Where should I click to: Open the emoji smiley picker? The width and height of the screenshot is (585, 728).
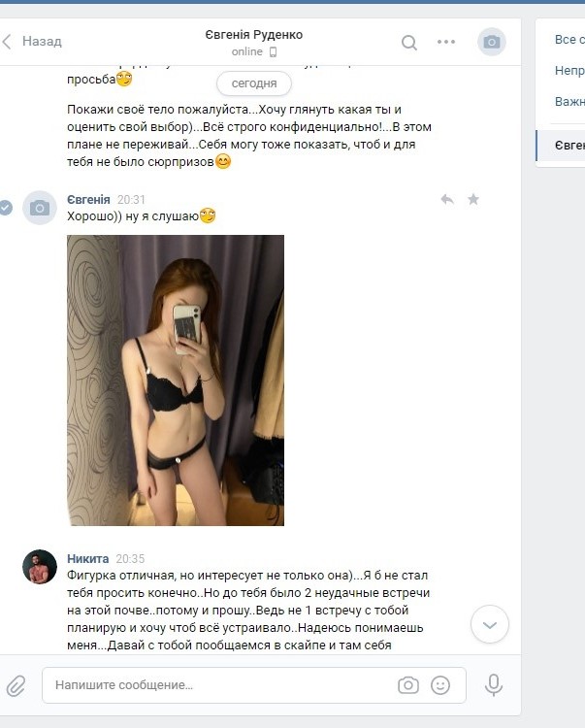440,685
